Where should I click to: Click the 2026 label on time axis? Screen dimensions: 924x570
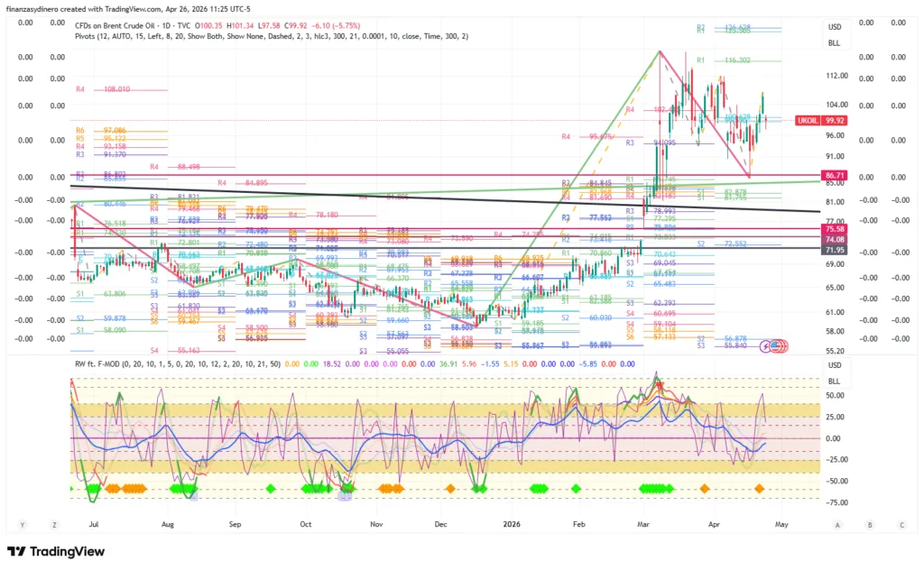[x=512, y=523]
